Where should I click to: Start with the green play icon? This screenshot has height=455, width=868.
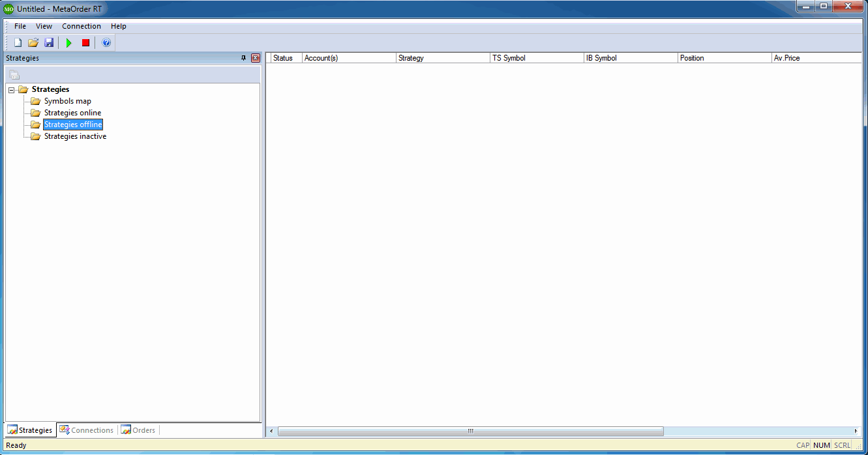(68, 42)
